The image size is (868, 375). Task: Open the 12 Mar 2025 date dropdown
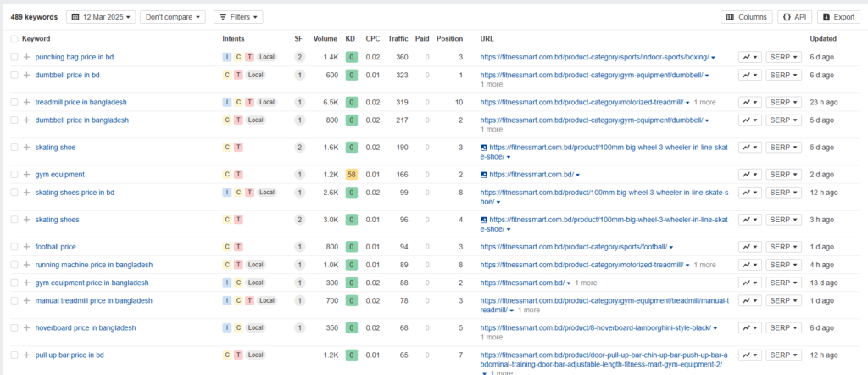click(x=100, y=17)
